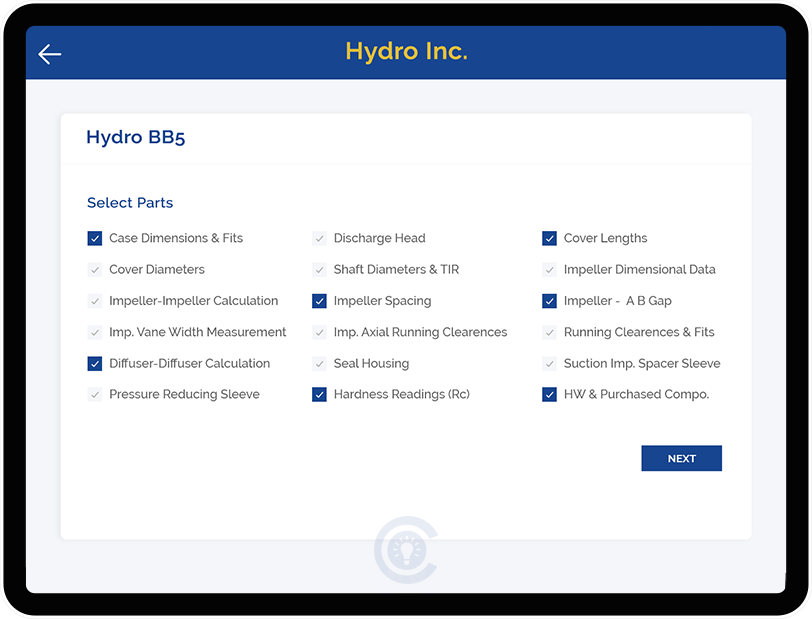The image size is (812, 619).
Task: Check the Cover Diameters checkbox
Action: pos(95,270)
